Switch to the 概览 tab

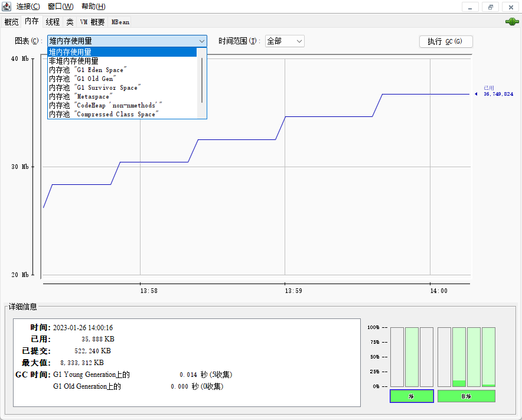pyautogui.click(x=11, y=22)
